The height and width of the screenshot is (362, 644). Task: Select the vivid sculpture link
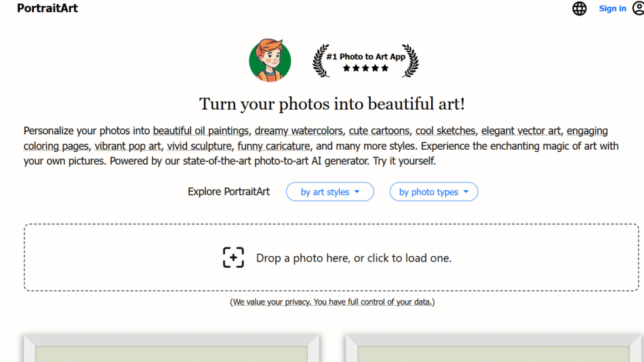tap(199, 146)
